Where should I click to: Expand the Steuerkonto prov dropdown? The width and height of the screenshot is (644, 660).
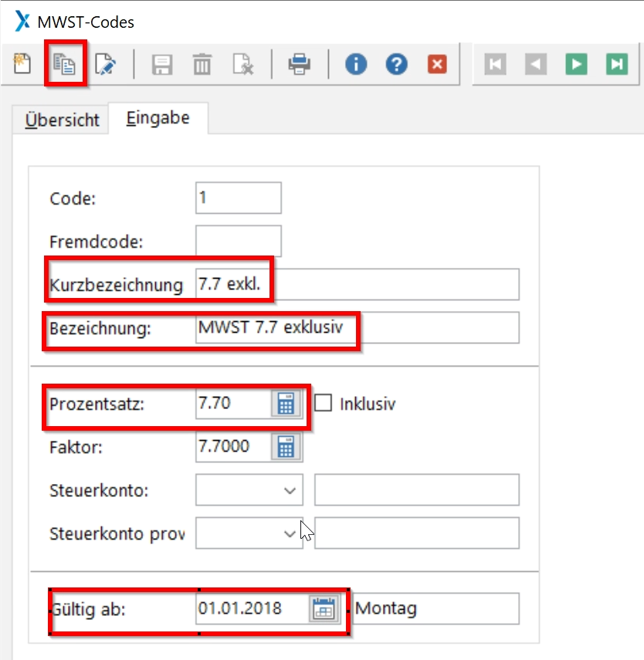[x=290, y=533]
